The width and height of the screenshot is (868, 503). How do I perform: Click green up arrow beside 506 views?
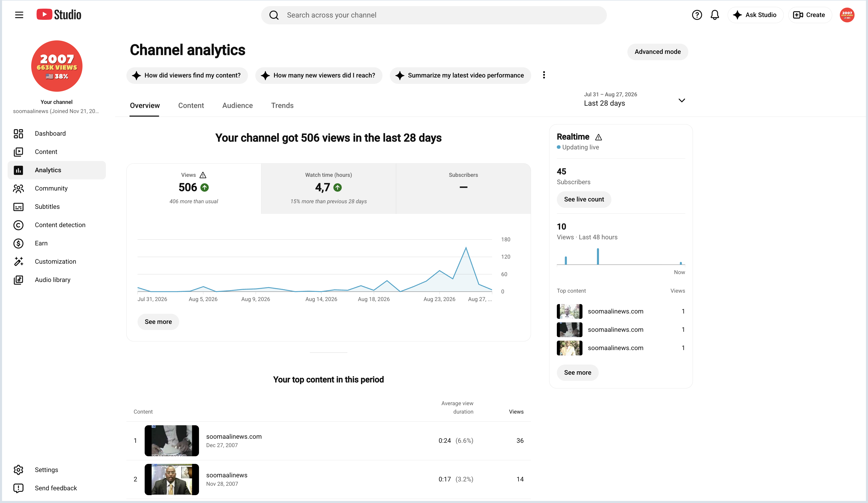[205, 187]
